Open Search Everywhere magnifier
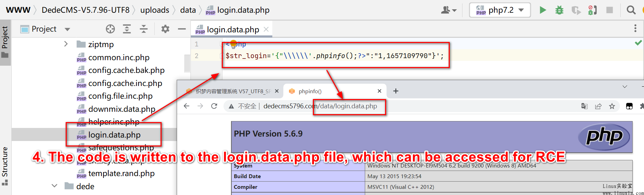The width and height of the screenshot is (644, 195). tap(631, 10)
